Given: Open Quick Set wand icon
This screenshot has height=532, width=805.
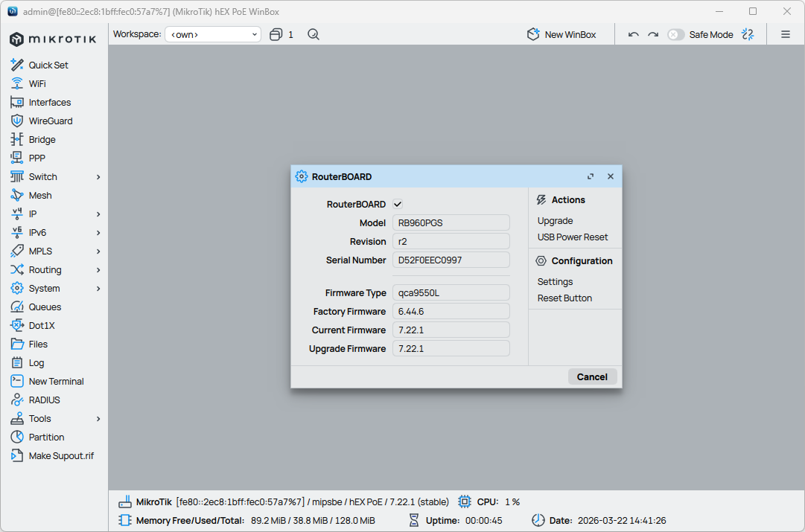Looking at the screenshot, I should 17,65.
